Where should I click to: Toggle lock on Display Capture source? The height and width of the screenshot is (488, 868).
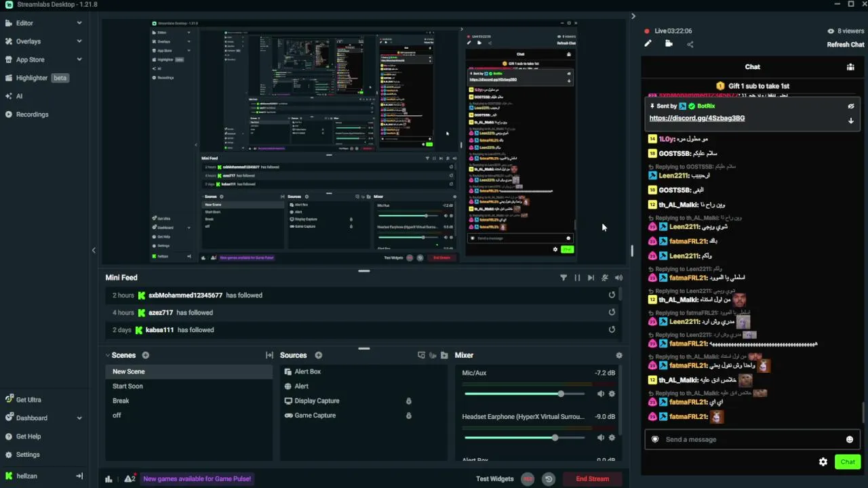coord(408,401)
